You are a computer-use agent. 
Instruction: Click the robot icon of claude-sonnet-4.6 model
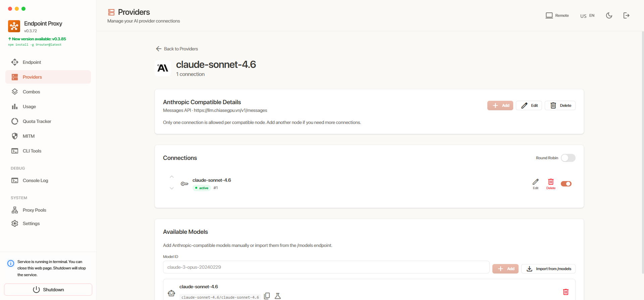[x=171, y=293]
